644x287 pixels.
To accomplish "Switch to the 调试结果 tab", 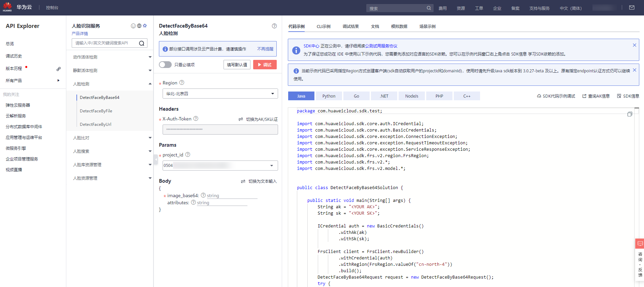I will (351, 26).
